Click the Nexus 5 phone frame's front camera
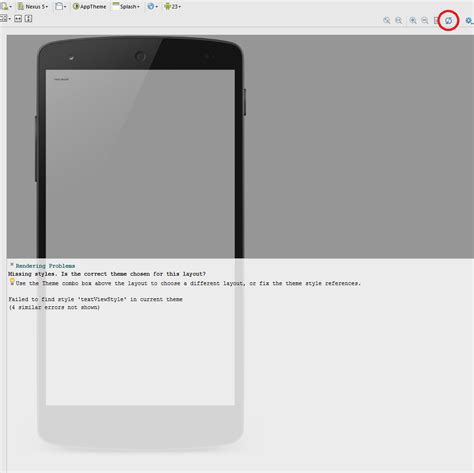Image resolution: width=474 pixels, height=473 pixels. [140, 56]
